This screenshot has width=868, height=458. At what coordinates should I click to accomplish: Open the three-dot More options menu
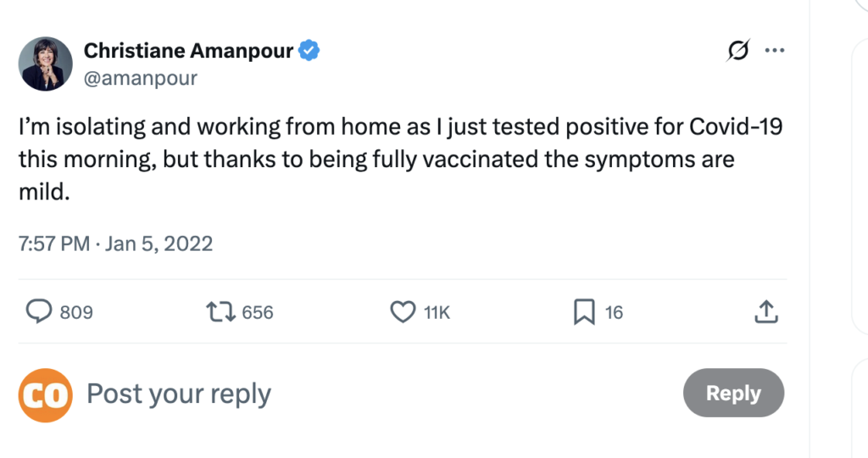pyautogui.click(x=775, y=51)
